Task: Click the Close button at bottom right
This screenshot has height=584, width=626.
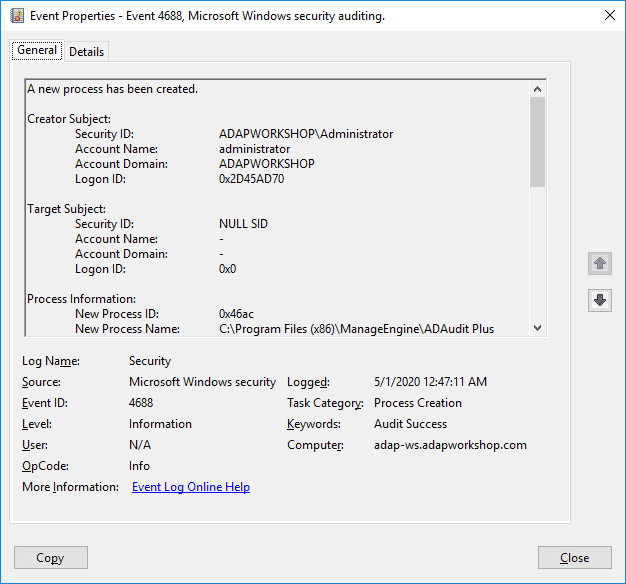Action: pos(574,558)
